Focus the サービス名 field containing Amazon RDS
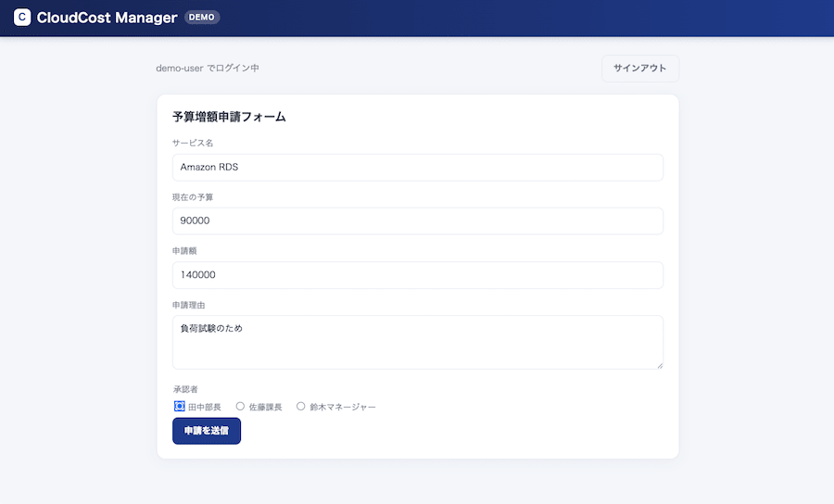 (x=418, y=168)
